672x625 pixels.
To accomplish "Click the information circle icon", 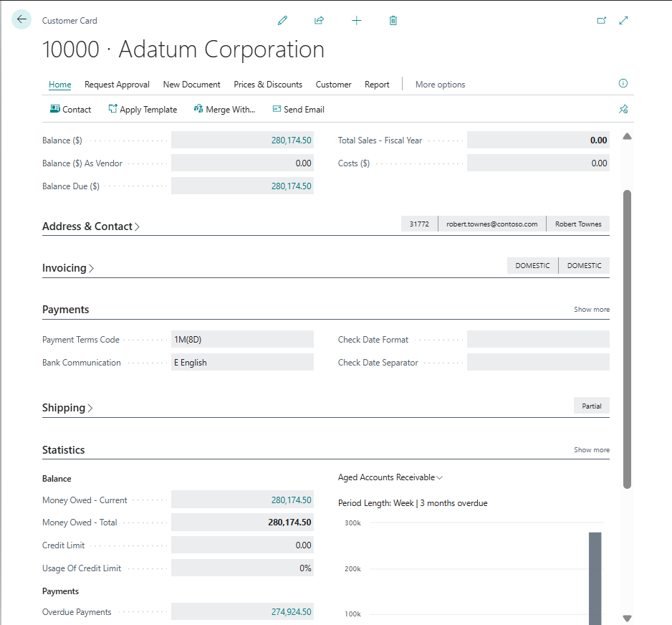I will click(623, 83).
